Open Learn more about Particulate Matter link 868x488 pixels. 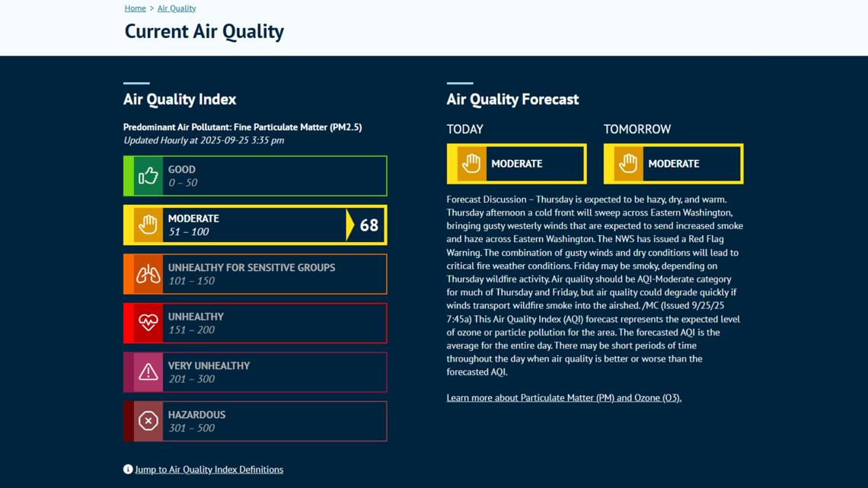pyautogui.click(x=563, y=398)
